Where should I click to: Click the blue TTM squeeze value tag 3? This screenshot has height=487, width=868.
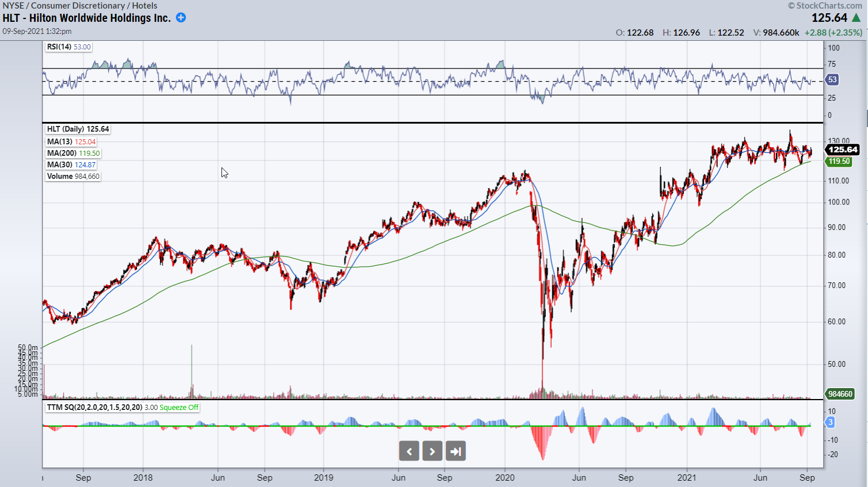coord(830,422)
